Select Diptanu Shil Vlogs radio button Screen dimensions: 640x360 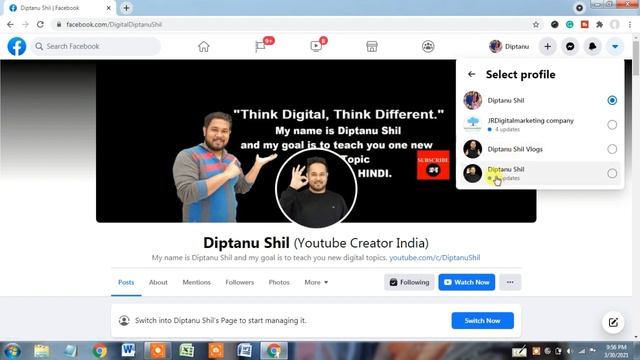pos(612,149)
